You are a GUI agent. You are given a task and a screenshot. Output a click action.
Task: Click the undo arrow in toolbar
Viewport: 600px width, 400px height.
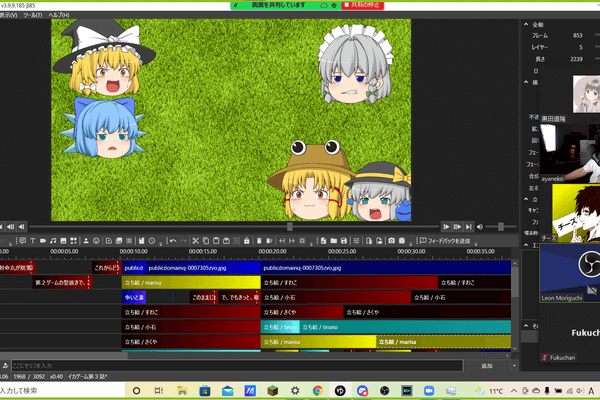click(173, 241)
